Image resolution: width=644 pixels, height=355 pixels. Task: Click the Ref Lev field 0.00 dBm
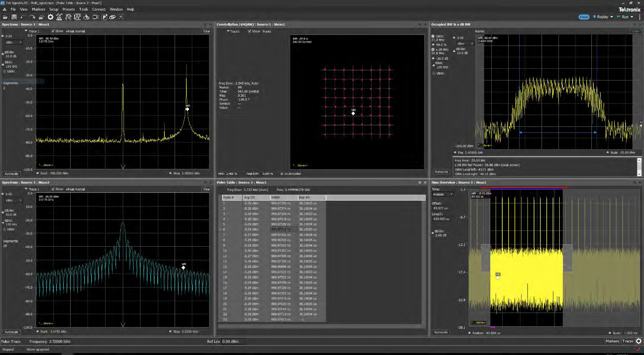coord(233,341)
